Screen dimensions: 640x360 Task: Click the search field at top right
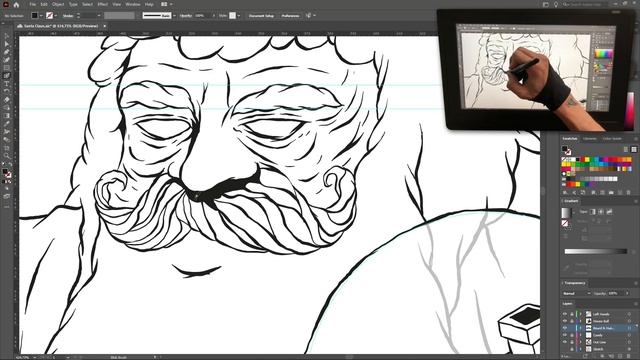point(584,4)
